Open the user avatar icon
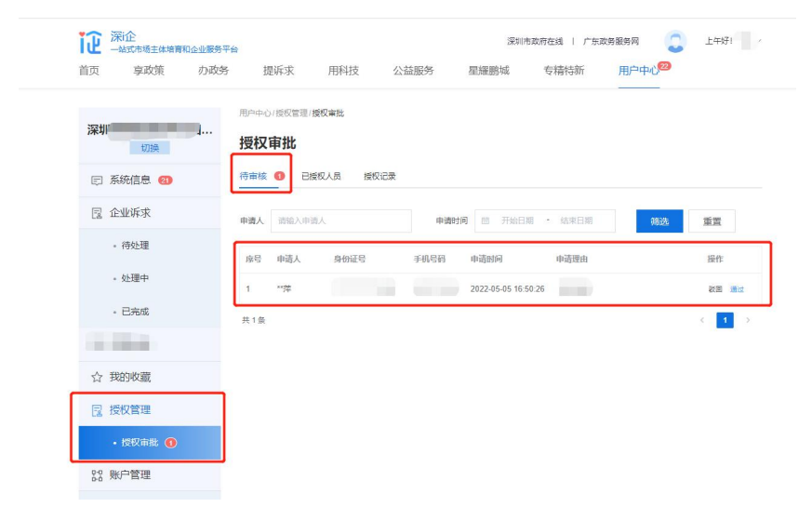 tap(675, 42)
